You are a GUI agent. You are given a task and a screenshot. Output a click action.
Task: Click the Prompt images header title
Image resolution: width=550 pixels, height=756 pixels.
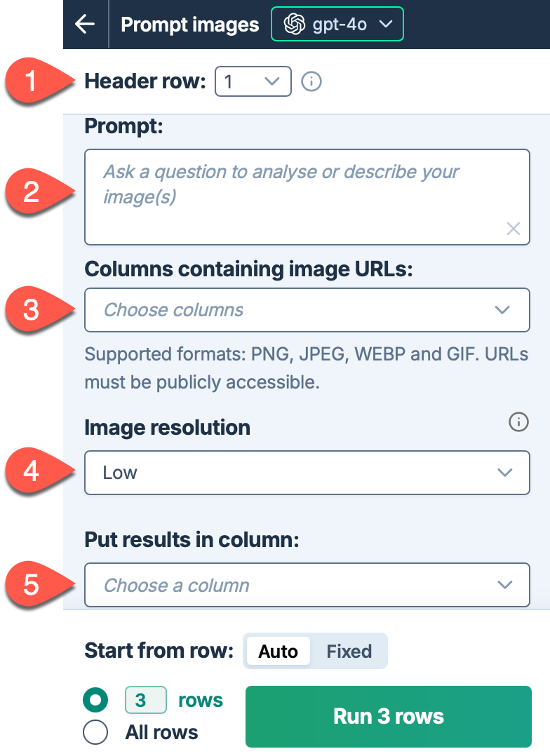(x=189, y=24)
